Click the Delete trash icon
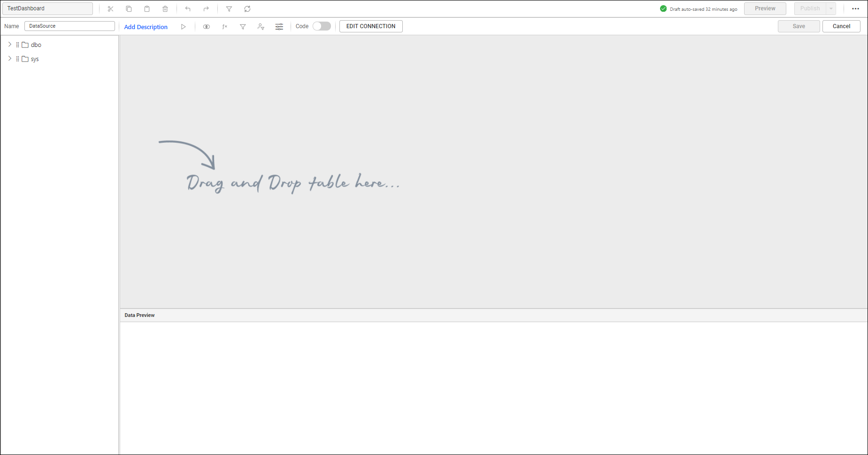 (165, 9)
